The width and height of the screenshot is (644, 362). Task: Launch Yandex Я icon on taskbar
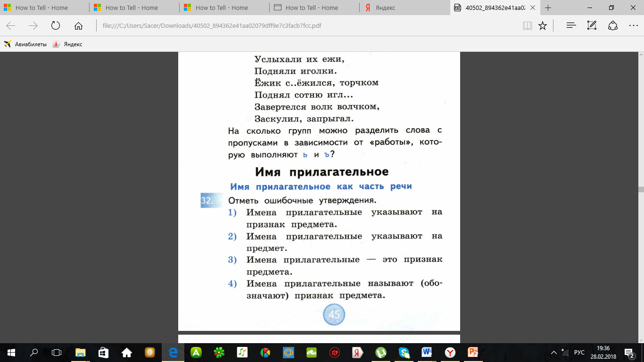(357, 352)
